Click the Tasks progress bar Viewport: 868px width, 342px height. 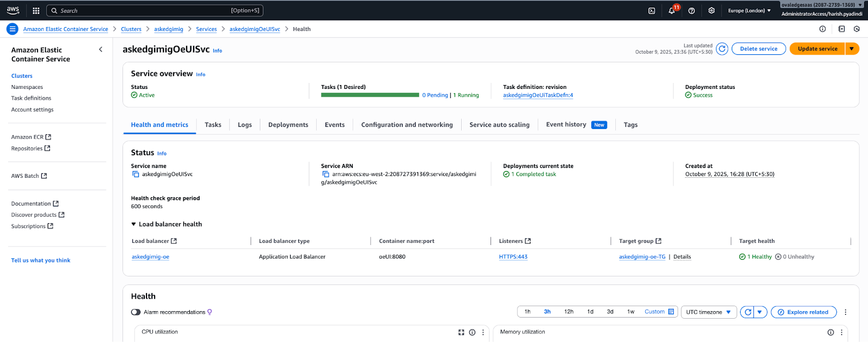click(370, 95)
